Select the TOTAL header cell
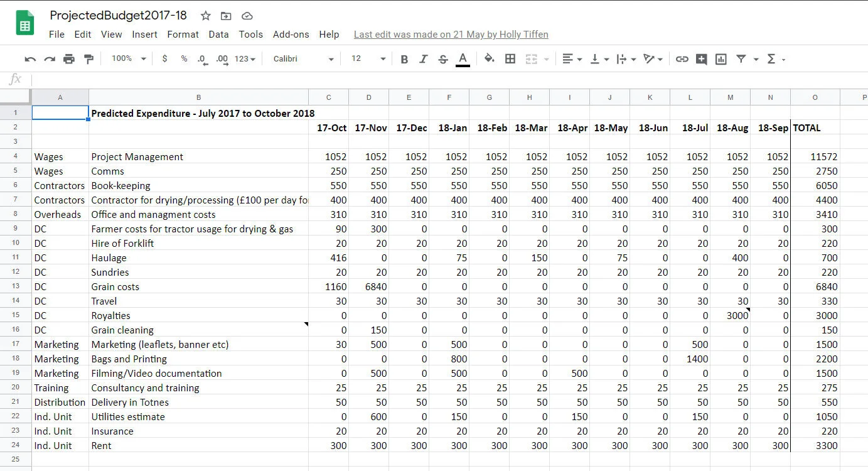 [x=815, y=127]
